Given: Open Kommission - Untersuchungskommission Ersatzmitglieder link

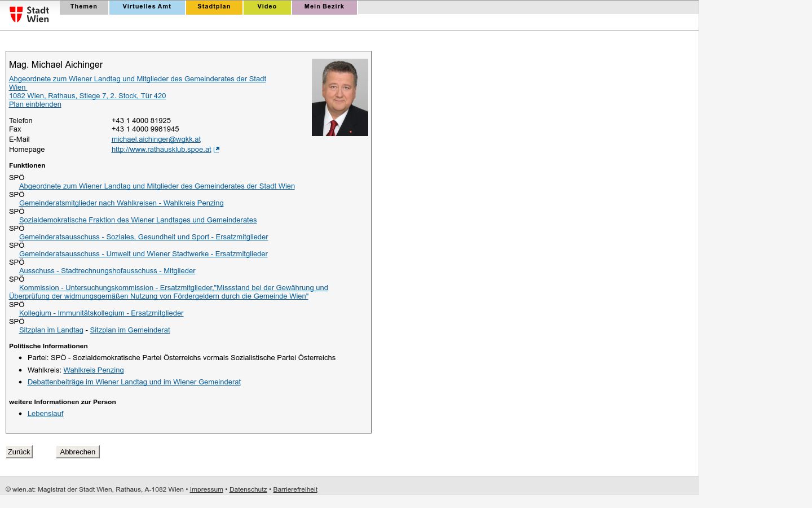Looking at the screenshot, I should 169,292.
